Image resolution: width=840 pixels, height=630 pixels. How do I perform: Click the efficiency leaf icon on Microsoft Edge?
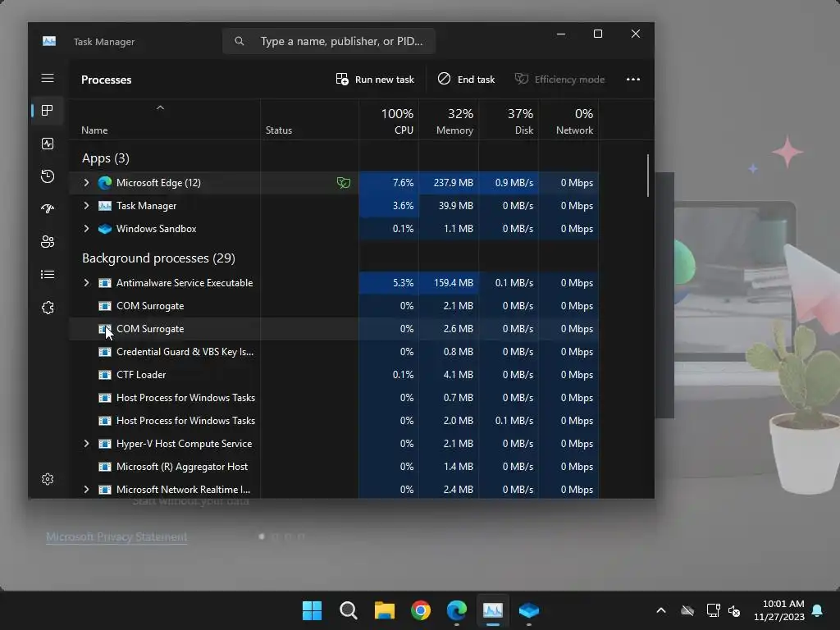click(344, 183)
